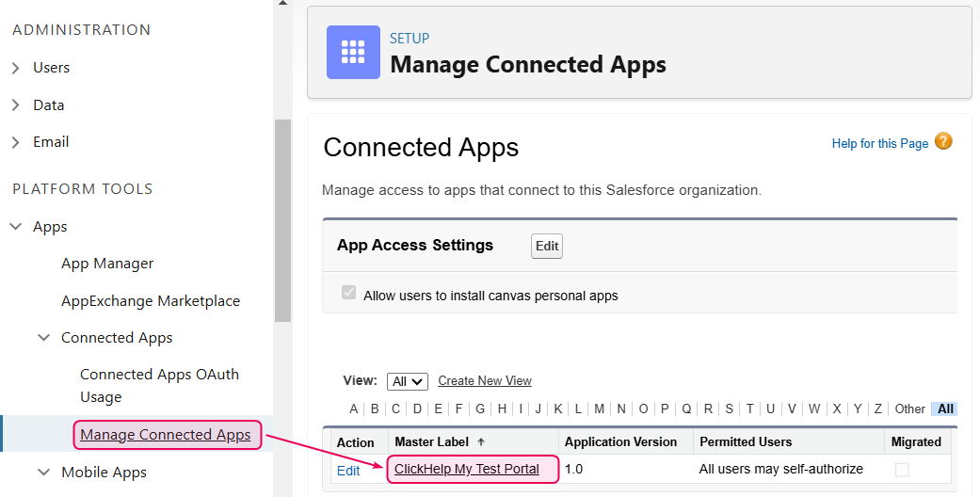Viewport: 980px width, 497px height.
Task: Open Connected Apps OAuth Usage
Action: click(x=159, y=385)
